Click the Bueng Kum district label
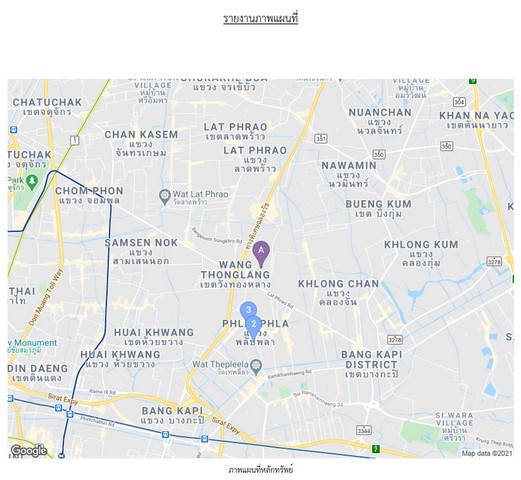This screenshot has height=480, width=521. pos(378,208)
